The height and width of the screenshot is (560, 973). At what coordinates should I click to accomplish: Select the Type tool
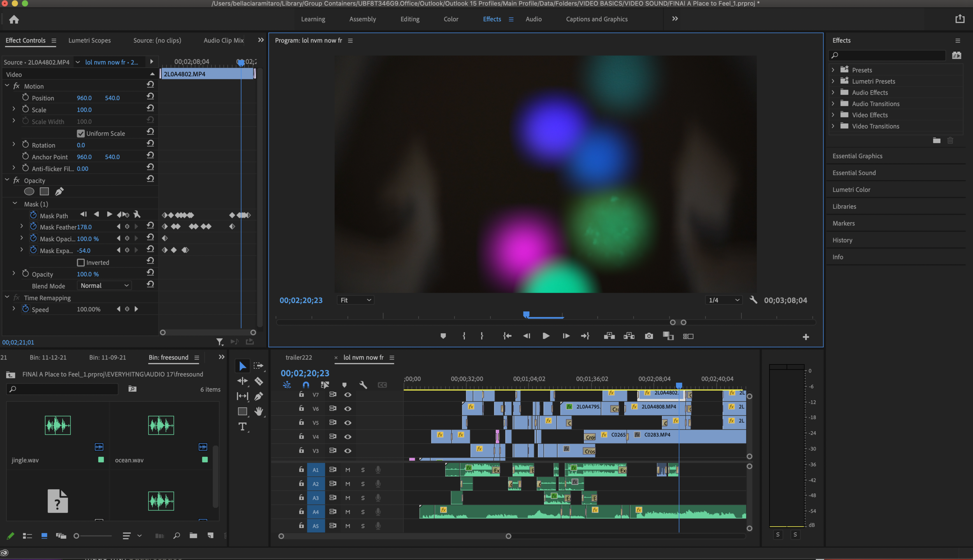(242, 427)
